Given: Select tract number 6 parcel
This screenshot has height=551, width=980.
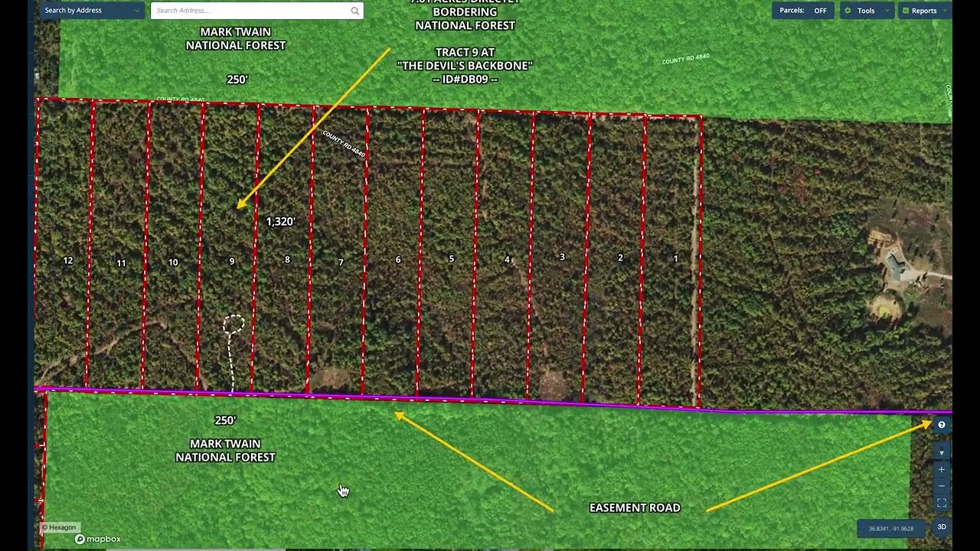Looking at the screenshot, I should [398, 259].
